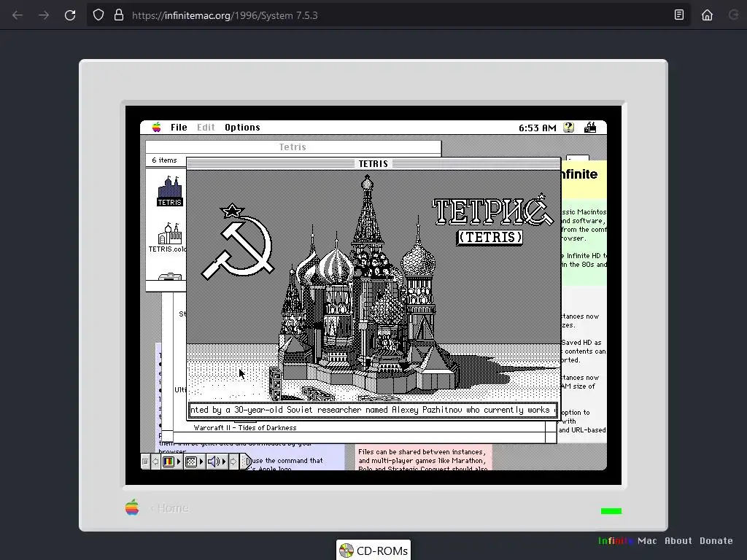This screenshot has height=560, width=747.
Task: Click the Apple logo on the monitor bezel
Action: point(132,507)
